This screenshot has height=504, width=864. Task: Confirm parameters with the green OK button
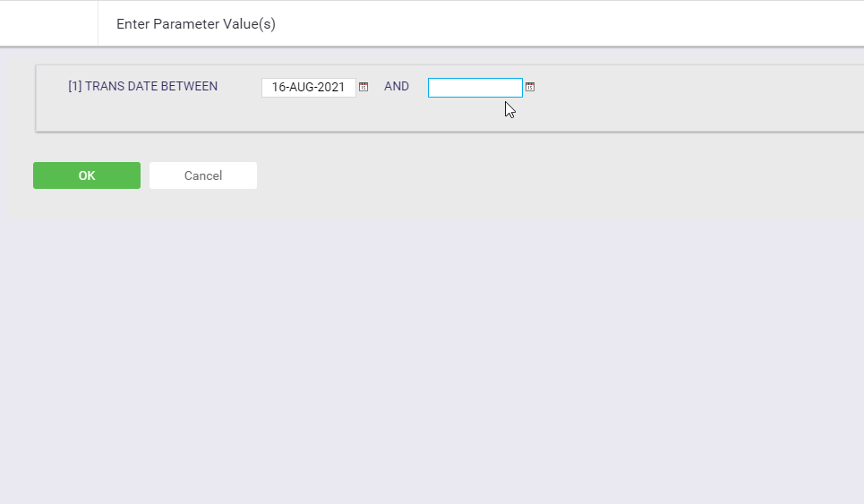click(x=87, y=175)
